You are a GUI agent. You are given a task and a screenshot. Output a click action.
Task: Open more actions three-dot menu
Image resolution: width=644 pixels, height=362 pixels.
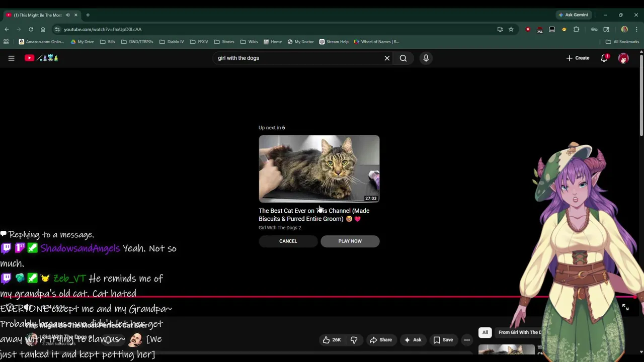click(467, 340)
